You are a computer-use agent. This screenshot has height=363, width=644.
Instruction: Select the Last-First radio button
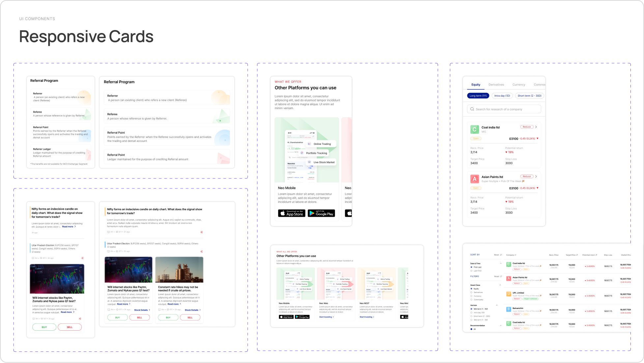coord(471,271)
